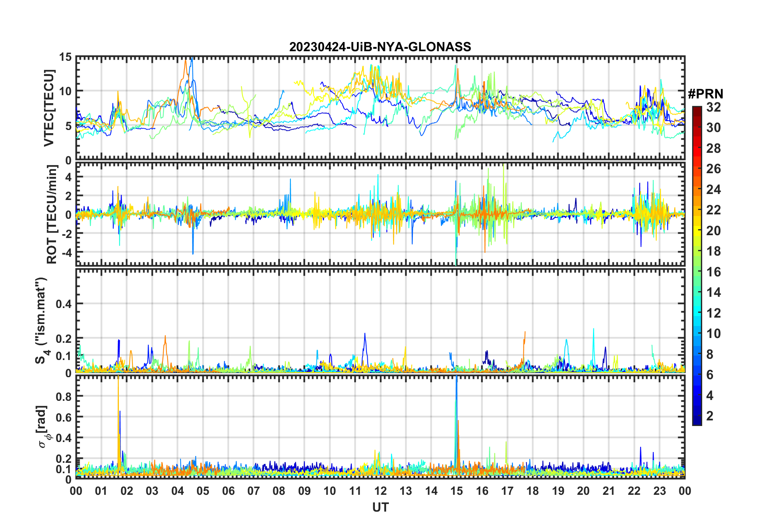
Task: Click the PRN color scale bar
Action: (697, 266)
